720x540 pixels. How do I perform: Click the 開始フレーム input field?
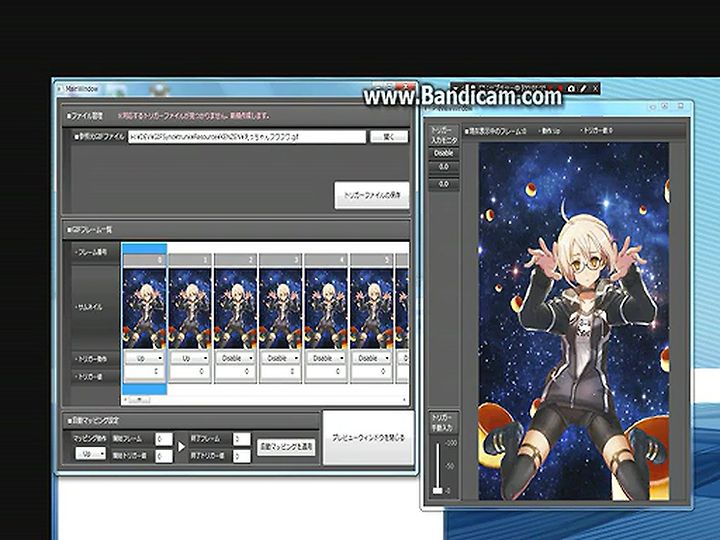[x=164, y=439]
